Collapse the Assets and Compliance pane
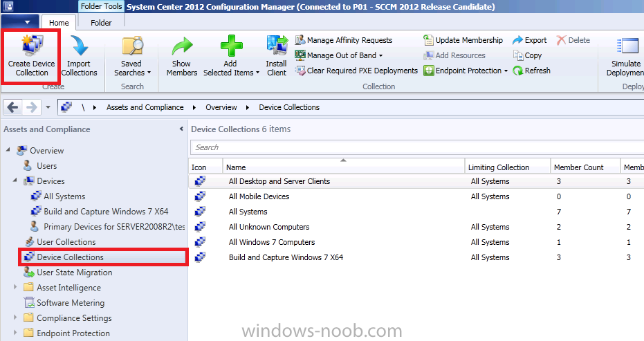644x341 pixels. coord(181,129)
